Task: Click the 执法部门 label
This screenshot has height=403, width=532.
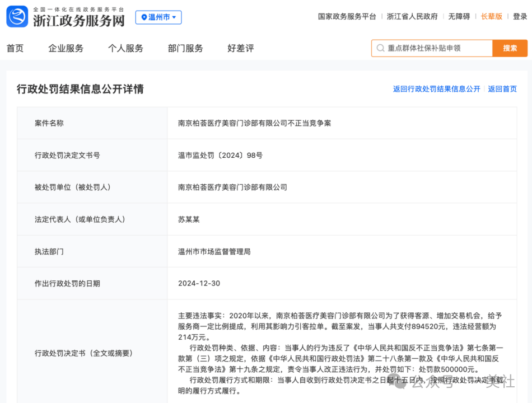Action: tap(49, 252)
